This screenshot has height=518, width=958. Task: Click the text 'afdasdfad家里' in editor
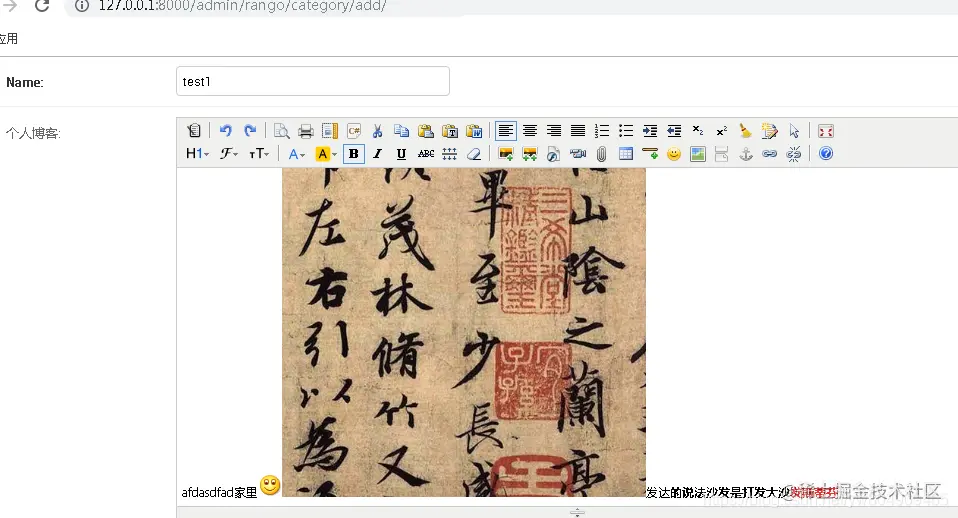click(x=219, y=492)
